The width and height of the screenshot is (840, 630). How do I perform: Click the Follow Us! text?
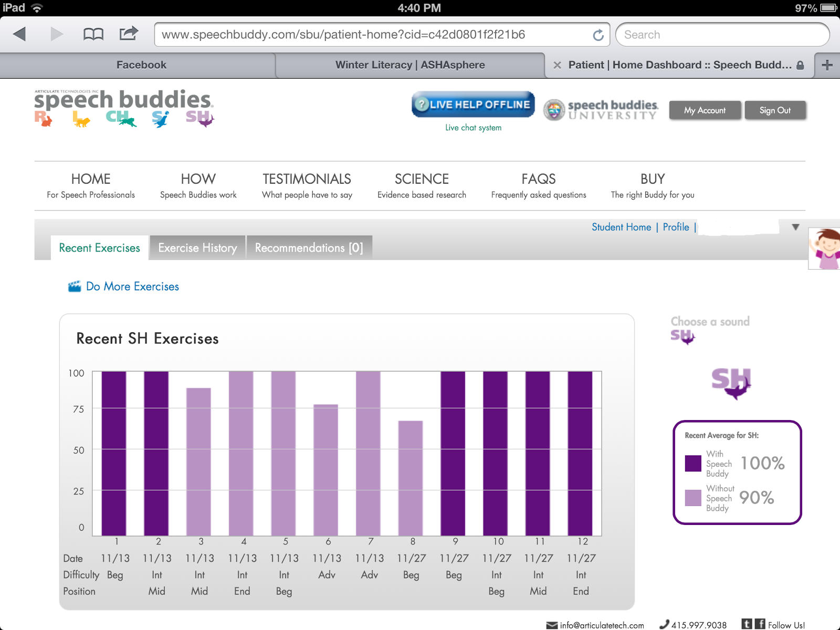coord(786,625)
